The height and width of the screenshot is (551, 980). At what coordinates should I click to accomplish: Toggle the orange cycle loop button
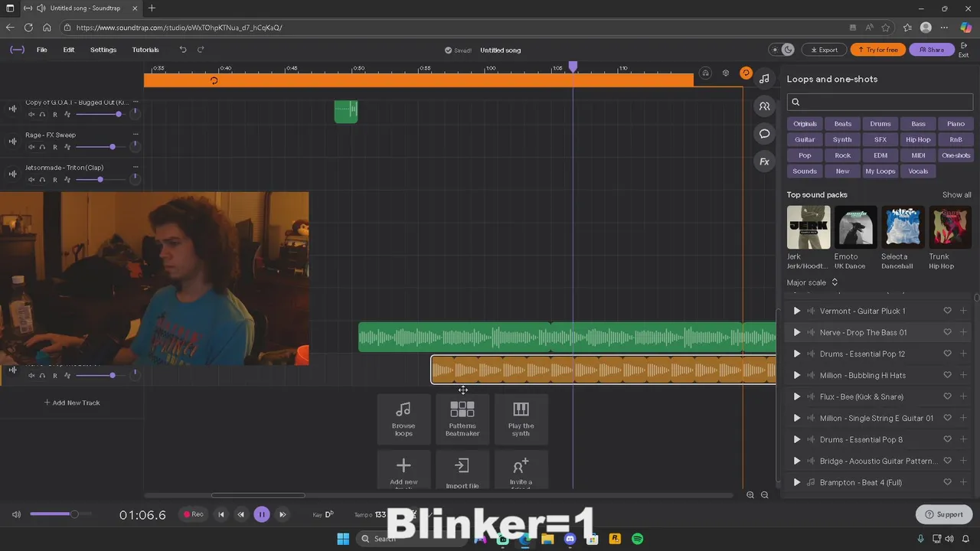pyautogui.click(x=746, y=73)
